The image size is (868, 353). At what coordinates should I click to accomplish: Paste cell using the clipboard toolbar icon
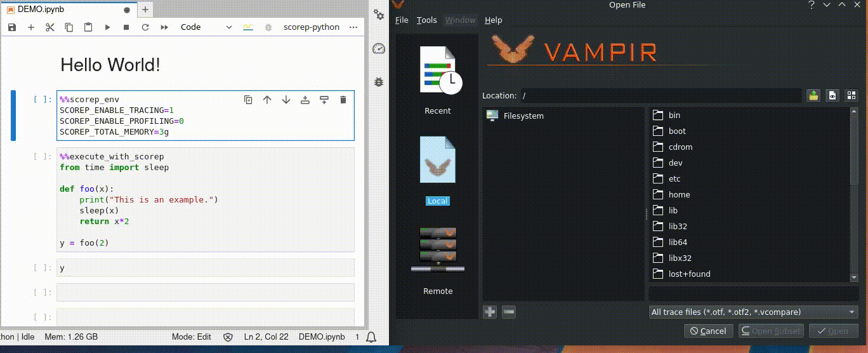[x=88, y=27]
